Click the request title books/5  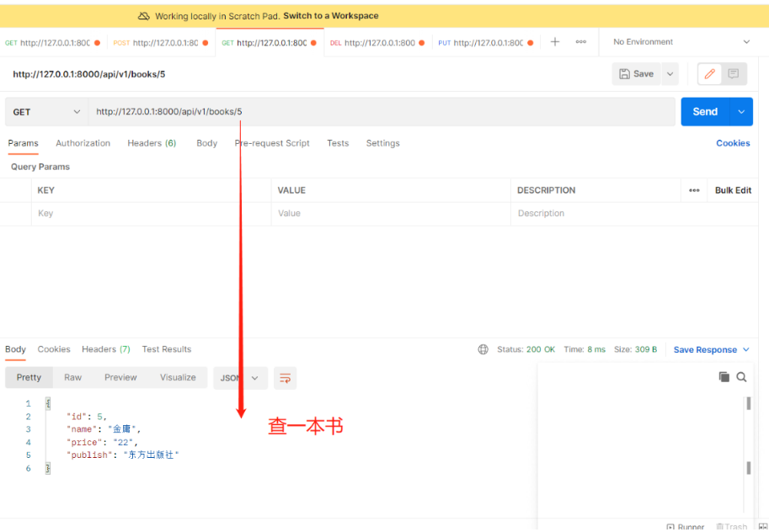pyautogui.click(x=88, y=75)
